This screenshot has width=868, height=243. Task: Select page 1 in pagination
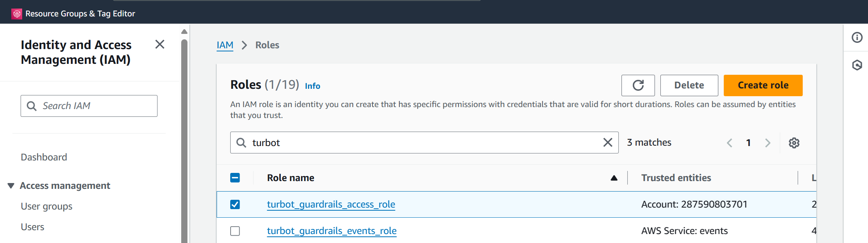pos(749,143)
